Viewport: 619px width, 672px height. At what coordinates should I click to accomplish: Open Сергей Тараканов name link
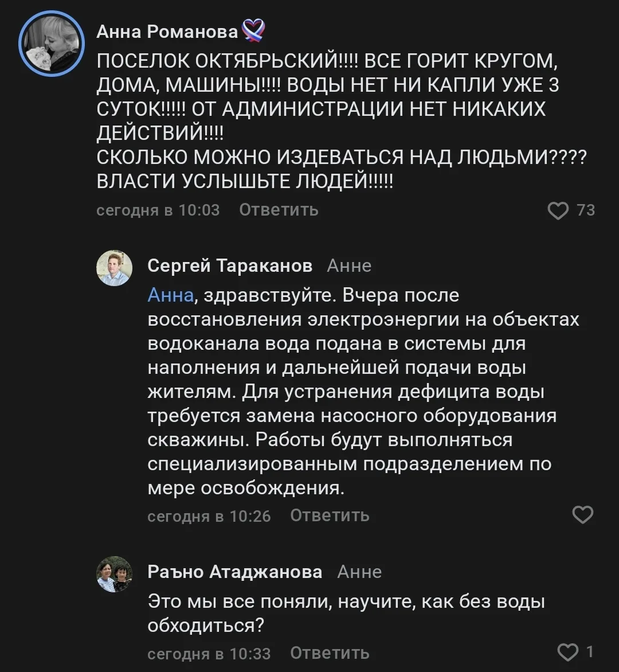point(230,265)
